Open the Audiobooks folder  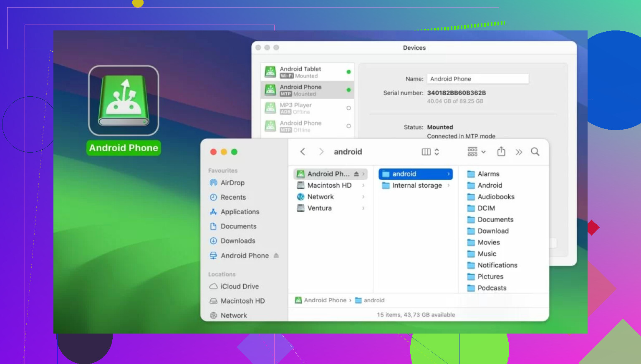(491, 197)
